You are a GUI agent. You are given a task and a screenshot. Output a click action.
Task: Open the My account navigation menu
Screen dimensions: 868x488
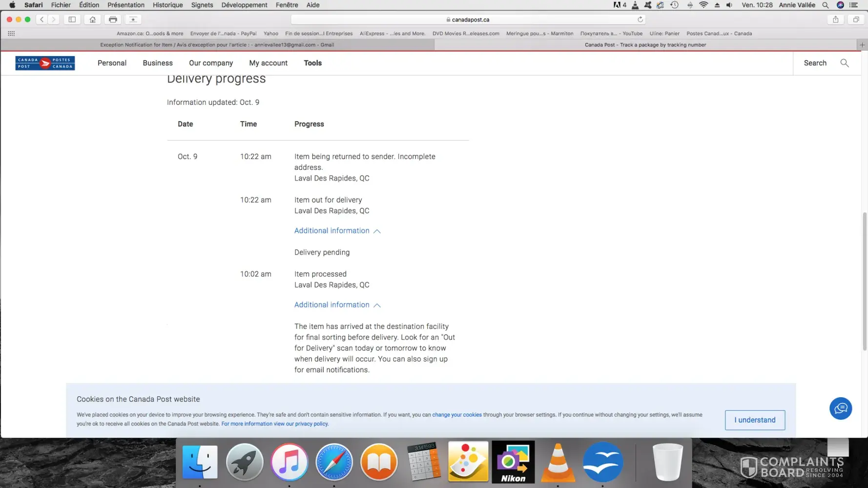(268, 63)
